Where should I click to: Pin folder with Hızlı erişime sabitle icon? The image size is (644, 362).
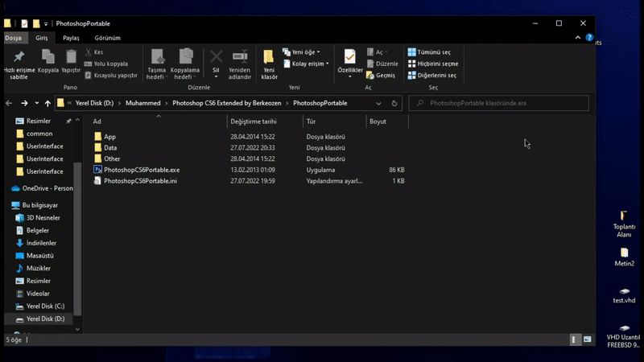[x=19, y=58]
